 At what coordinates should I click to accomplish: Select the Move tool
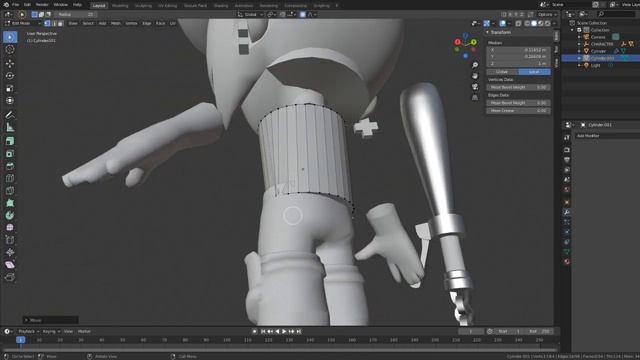coord(10,63)
